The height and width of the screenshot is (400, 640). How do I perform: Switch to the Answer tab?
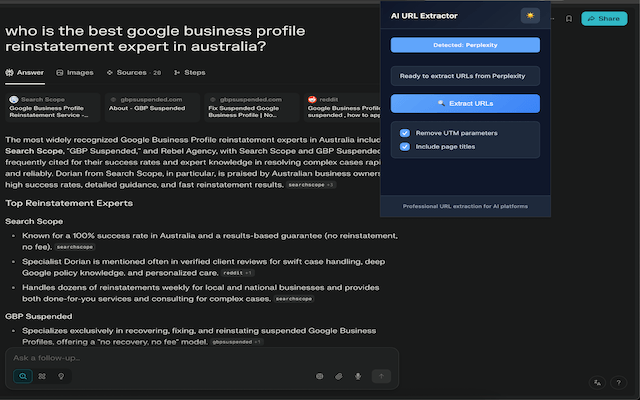[24, 73]
